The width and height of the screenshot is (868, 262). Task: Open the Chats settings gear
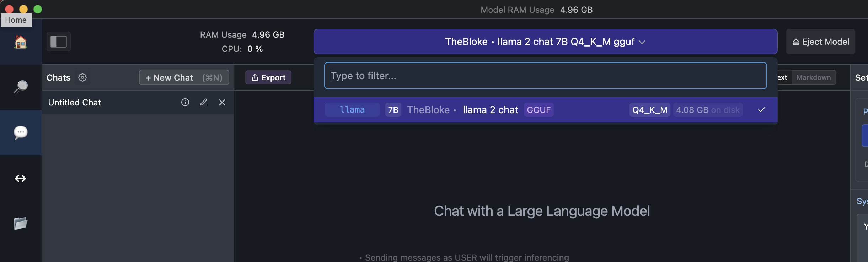82,77
